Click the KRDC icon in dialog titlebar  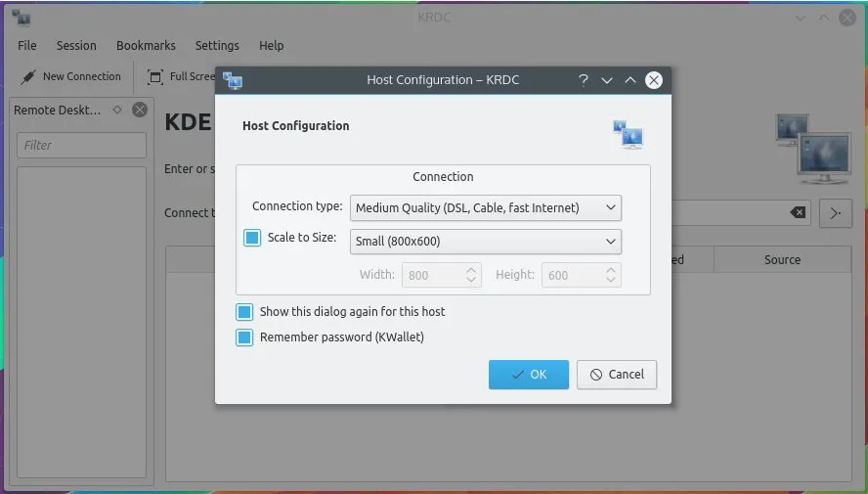(x=233, y=80)
